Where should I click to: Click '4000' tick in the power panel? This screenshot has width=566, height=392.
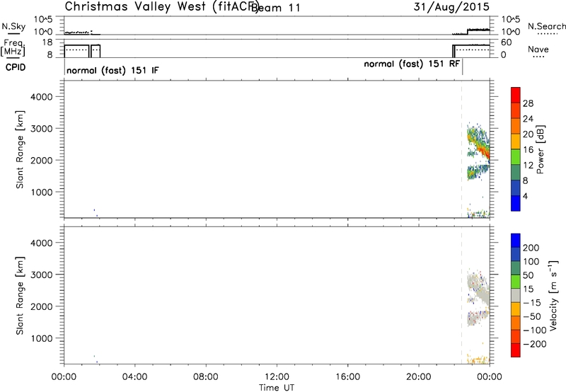tap(42, 97)
